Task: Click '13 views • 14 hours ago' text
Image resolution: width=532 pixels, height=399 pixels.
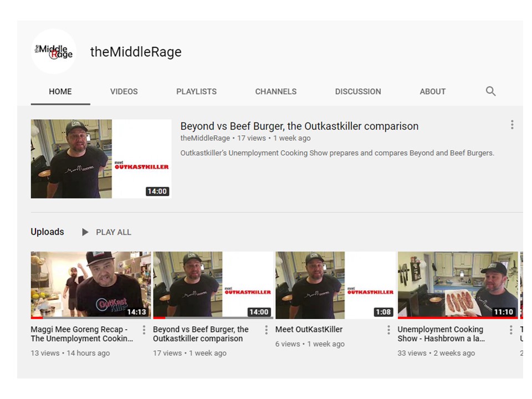Action: [x=70, y=353]
